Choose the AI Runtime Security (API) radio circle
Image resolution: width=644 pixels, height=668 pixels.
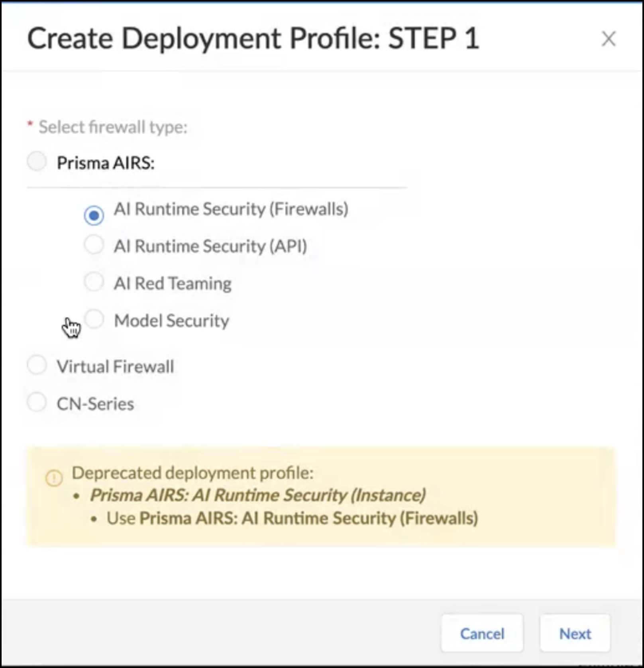click(94, 245)
